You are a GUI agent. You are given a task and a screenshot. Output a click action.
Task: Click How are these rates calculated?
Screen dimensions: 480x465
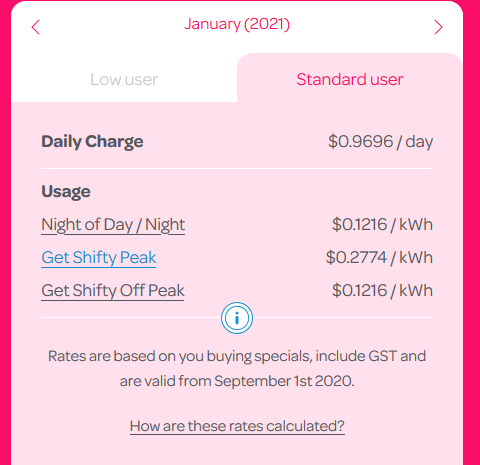tap(237, 426)
